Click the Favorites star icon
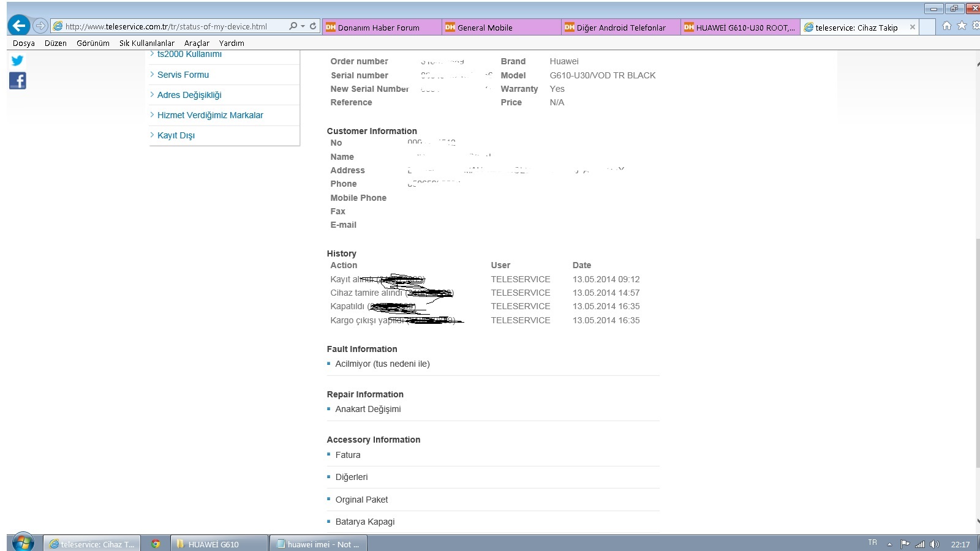980x551 pixels. (x=962, y=26)
